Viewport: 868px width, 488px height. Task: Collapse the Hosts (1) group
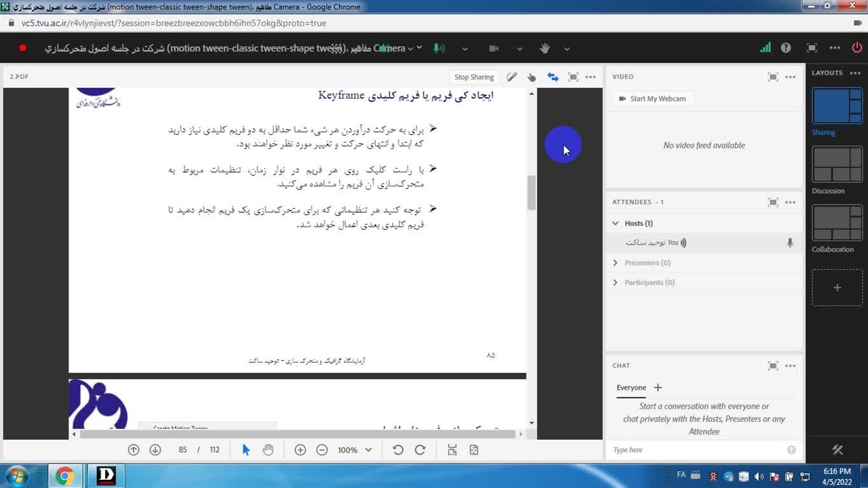tap(616, 223)
